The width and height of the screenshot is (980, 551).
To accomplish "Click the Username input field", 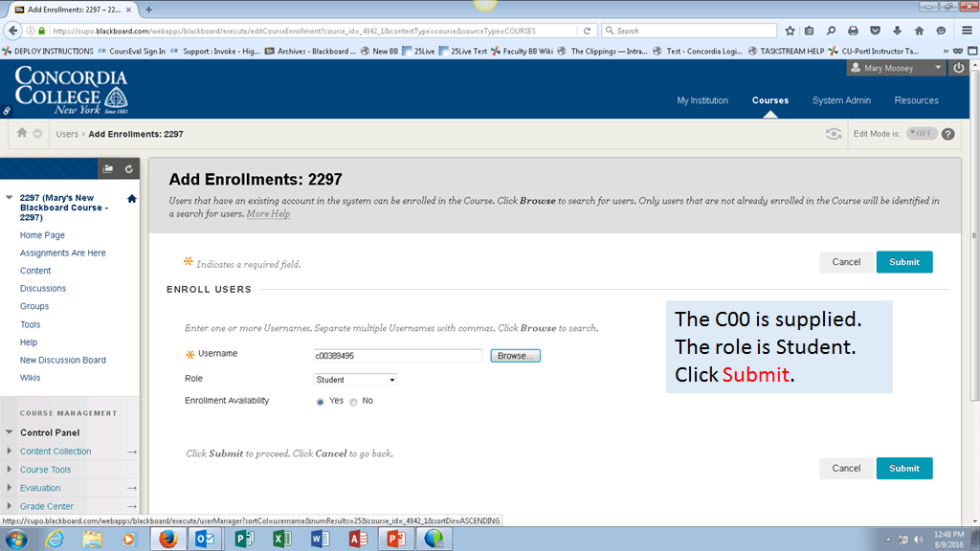I will (x=397, y=356).
